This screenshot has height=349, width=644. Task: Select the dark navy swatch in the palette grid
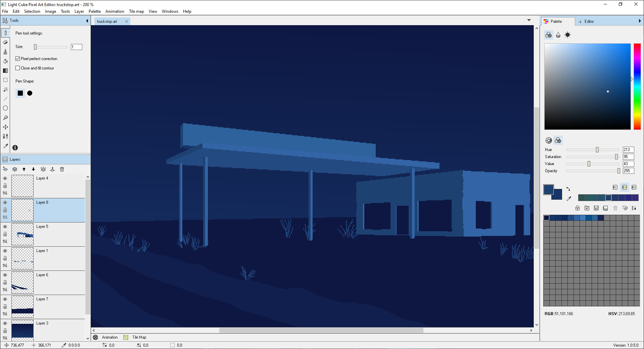(x=547, y=217)
